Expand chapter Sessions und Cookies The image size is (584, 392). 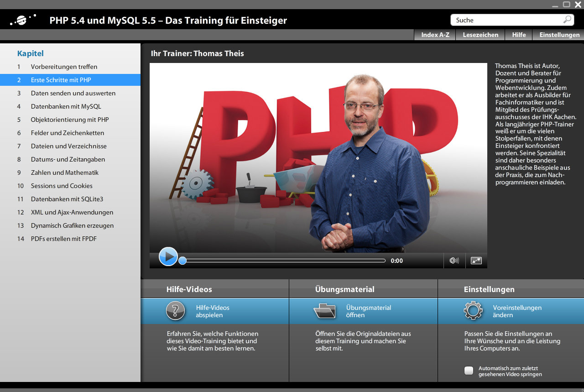62,186
